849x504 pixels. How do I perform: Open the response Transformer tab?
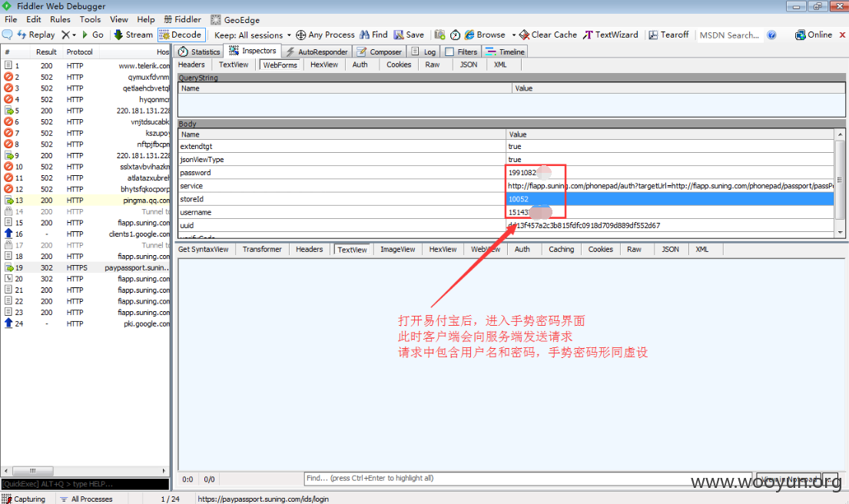(262, 249)
